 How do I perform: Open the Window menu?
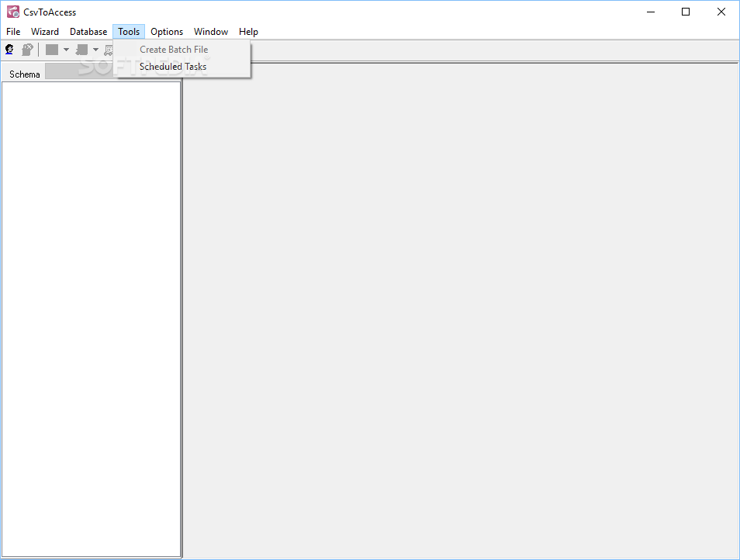click(211, 32)
